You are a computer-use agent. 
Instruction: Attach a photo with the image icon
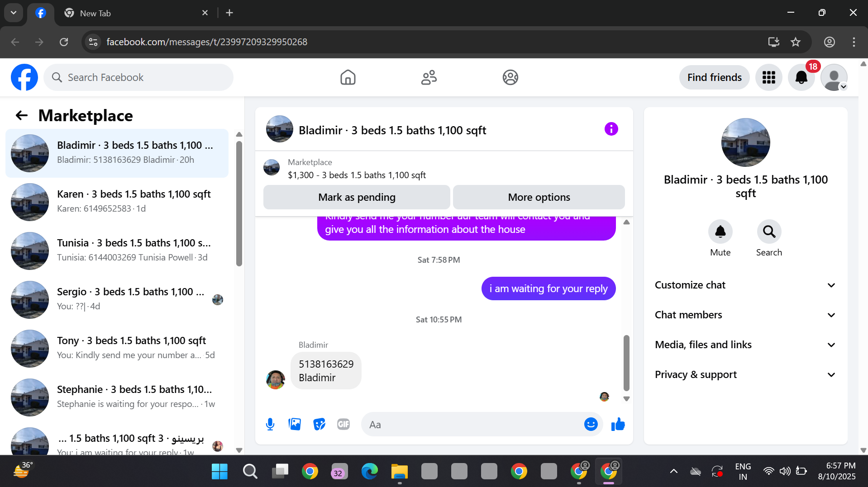(x=295, y=424)
